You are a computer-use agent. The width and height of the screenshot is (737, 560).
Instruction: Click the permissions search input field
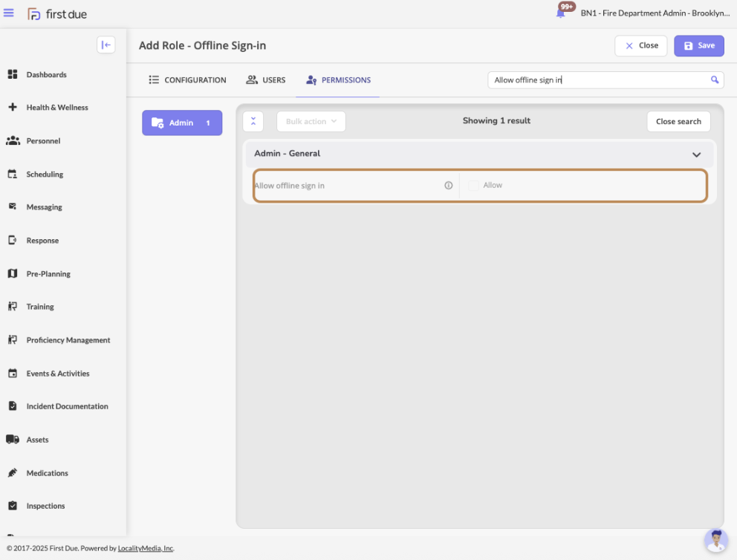point(598,80)
